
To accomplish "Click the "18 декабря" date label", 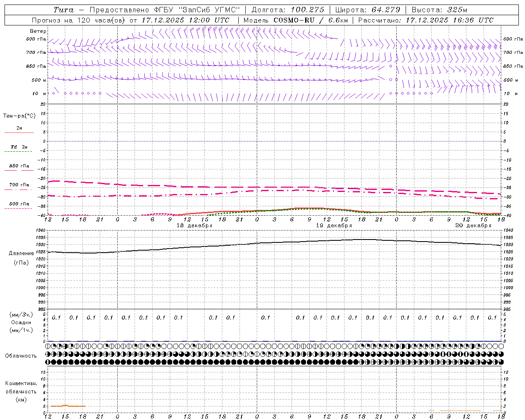I will tap(194, 226).
